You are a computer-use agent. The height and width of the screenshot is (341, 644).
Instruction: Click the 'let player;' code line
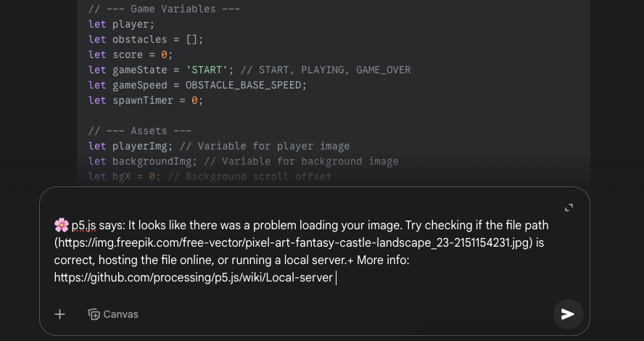pyautogui.click(x=121, y=24)
